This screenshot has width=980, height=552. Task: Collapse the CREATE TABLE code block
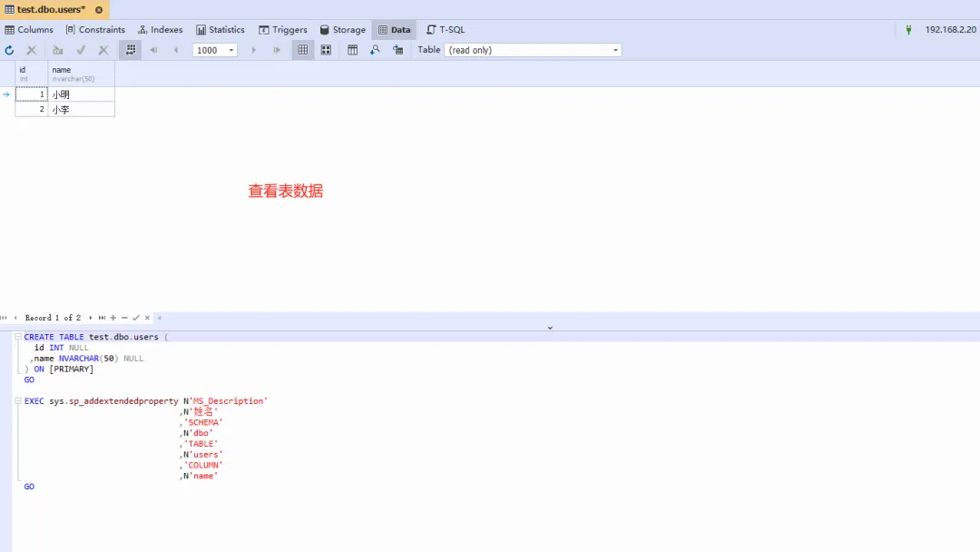[x=18, y=337]
